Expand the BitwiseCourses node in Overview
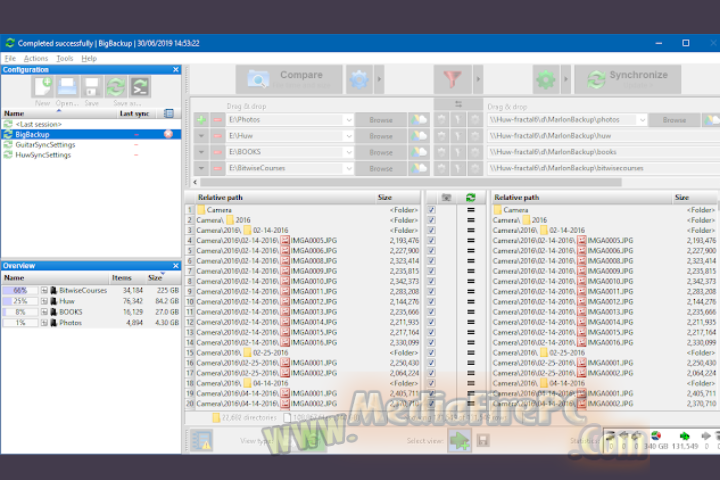The width and height of the screenshot is (720, 480). pos(44,290)
